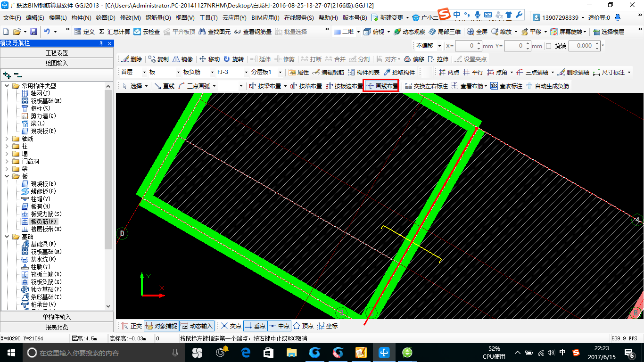Click 绘图输入 panel button

coord(57,63)
